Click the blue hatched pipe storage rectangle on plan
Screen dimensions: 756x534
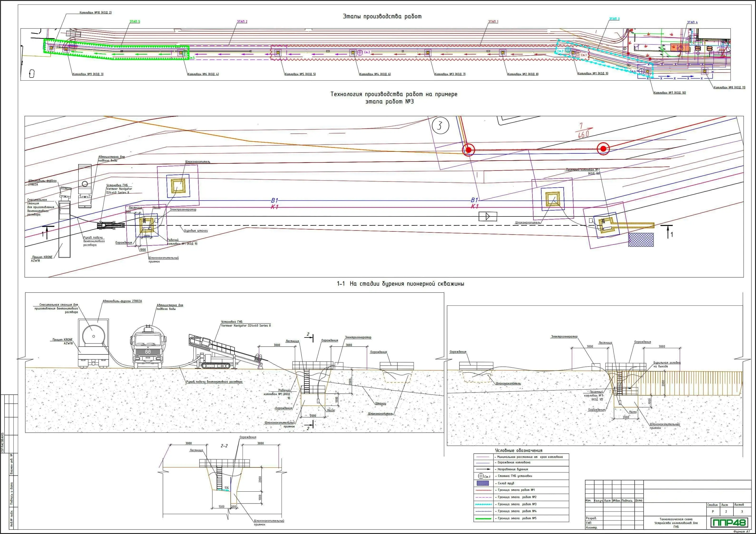click(641, 240)
